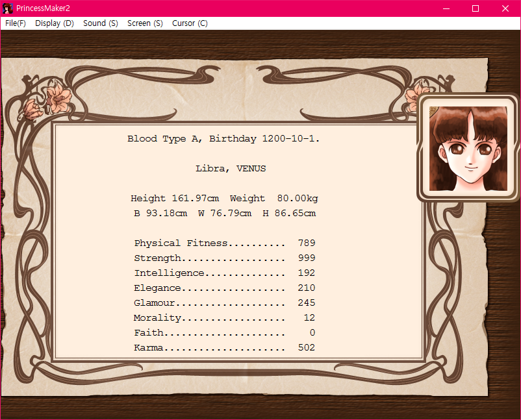Click the PrincessMaker2 title bar icon
Viewport: 521px width, 420px height.
(8, 8)
